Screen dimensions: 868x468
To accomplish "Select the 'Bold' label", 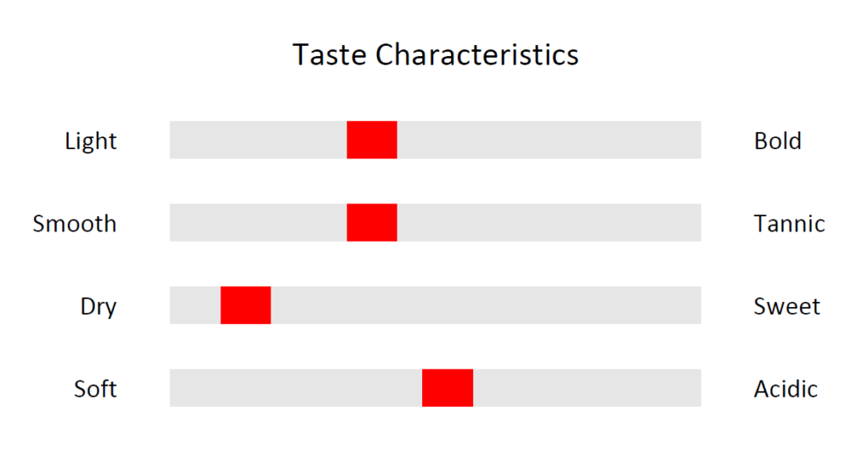I will click(778, 142).
